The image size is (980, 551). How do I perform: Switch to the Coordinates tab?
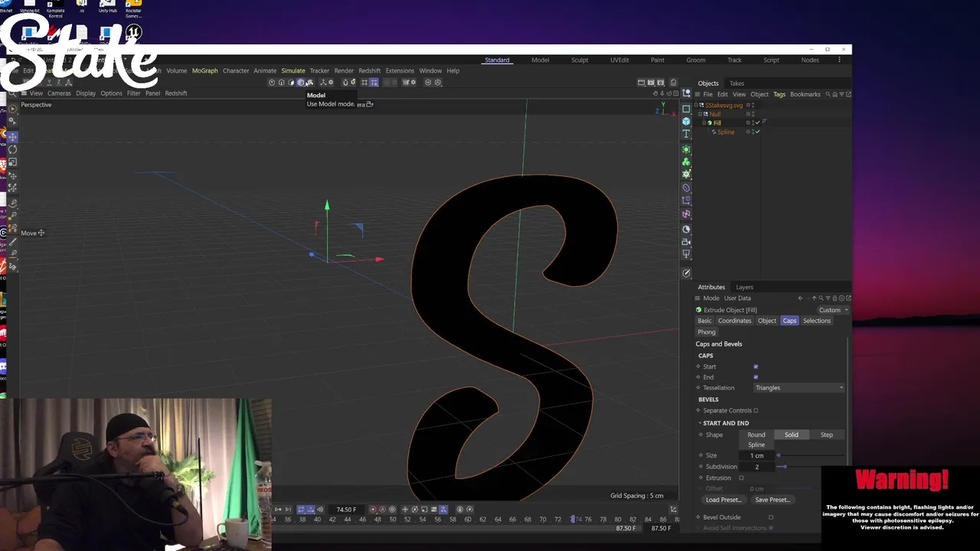[735, 321]
